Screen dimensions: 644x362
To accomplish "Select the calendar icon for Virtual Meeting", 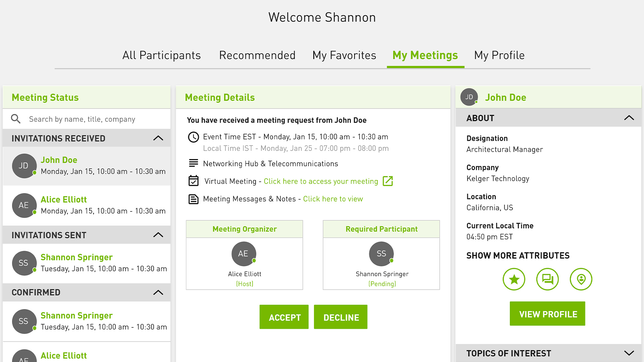I will tap(194, 181).
